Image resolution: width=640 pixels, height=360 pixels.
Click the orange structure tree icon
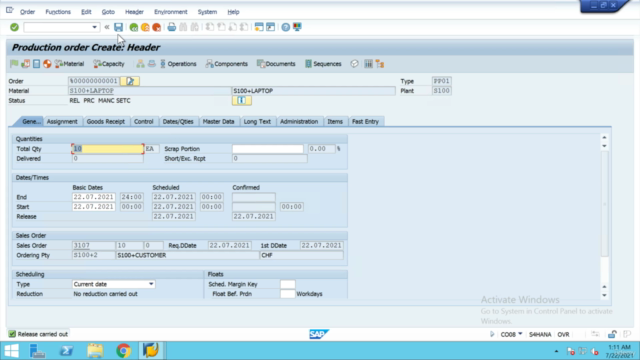tap(380, 64)
